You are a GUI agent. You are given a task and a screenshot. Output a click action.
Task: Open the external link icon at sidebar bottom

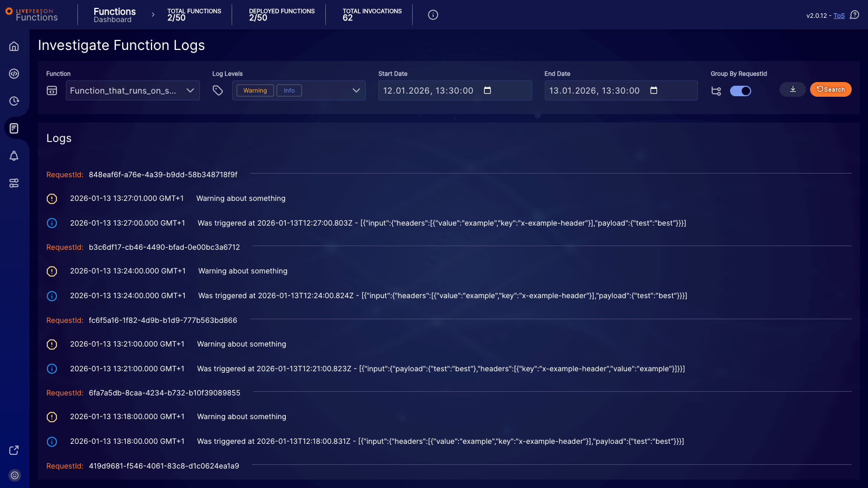pos(14,450)
